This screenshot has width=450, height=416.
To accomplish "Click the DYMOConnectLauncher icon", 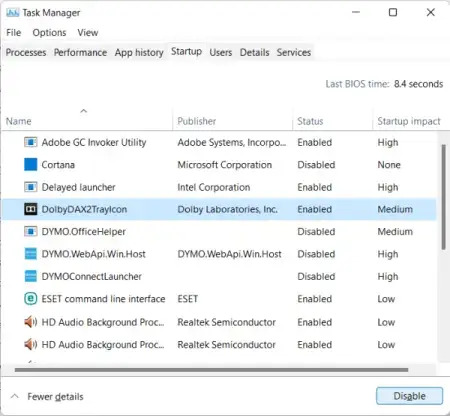I will [x=30, y=276].
